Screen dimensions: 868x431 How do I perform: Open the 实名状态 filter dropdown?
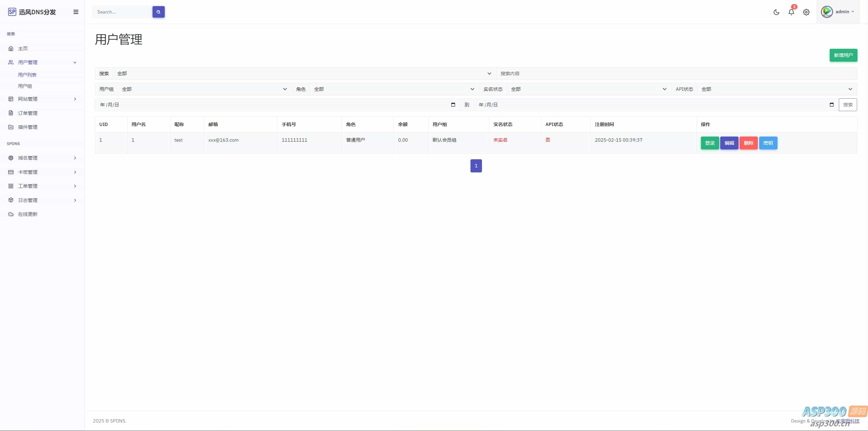pos(589,89)
